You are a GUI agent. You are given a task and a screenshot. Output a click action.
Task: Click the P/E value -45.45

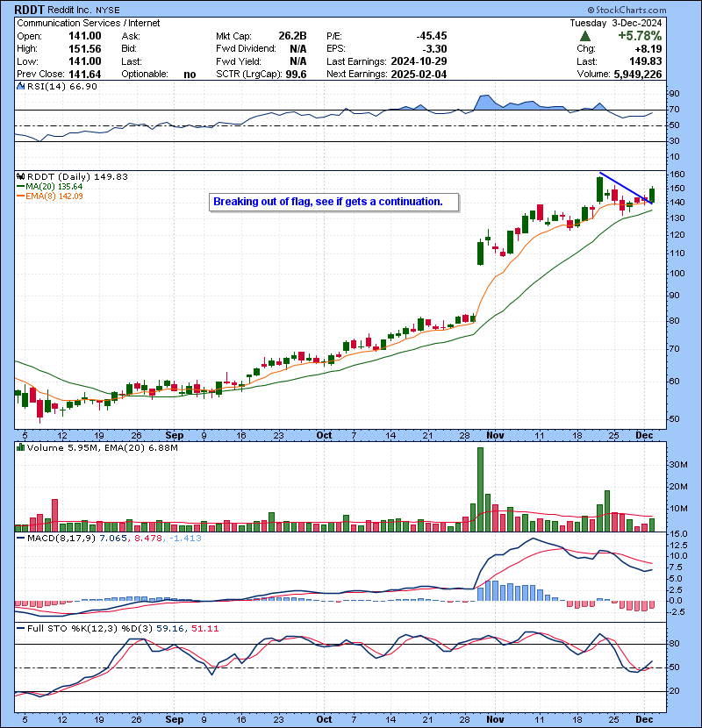(x=431, y=36)
